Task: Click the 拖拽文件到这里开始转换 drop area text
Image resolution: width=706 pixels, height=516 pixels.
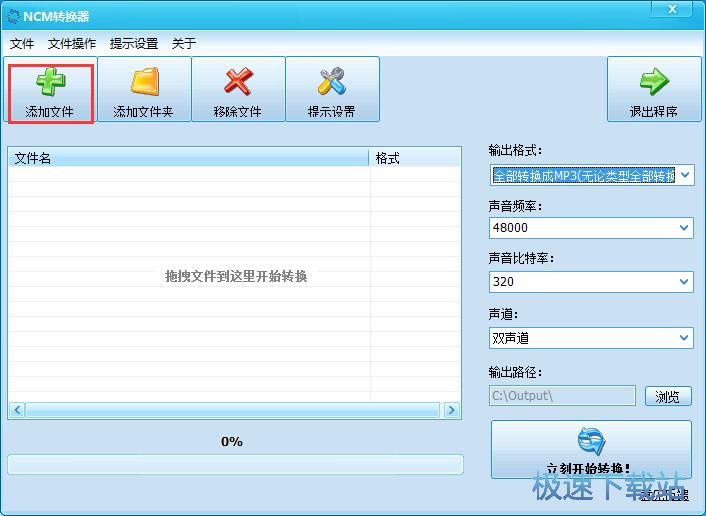Action: 236,276
